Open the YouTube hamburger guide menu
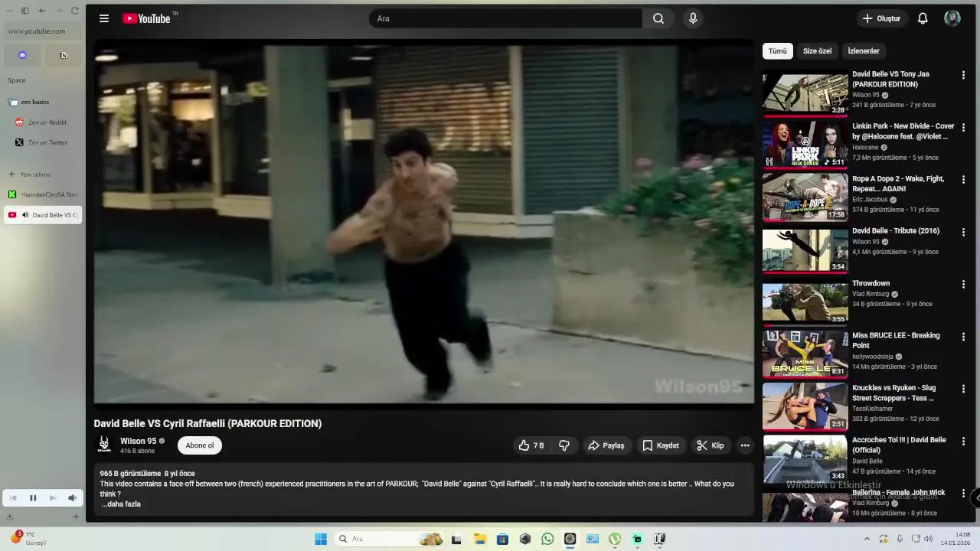This screenshot has height=551, width=980. (x=104, y=18)
